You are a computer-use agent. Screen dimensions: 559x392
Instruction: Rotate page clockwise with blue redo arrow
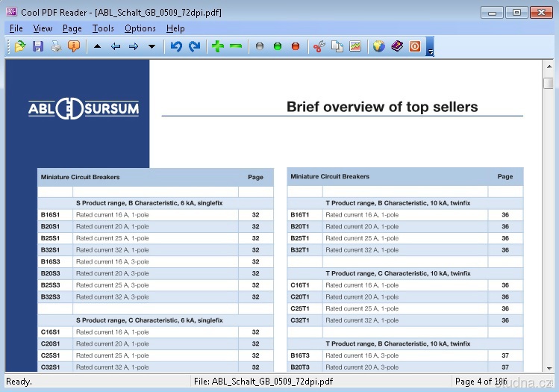(x=194, y=46)
